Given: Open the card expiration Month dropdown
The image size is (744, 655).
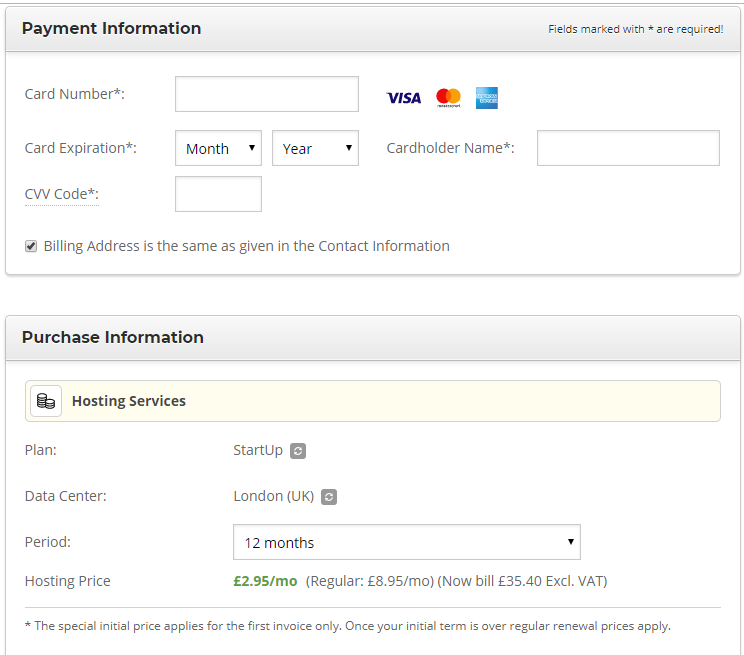Looking at the screenshot, I should pyautogui.click(x=218, y=148).
